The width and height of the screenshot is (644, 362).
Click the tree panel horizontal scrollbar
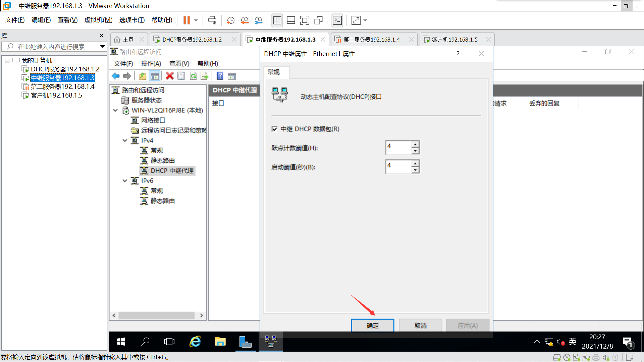coord(156,315)
